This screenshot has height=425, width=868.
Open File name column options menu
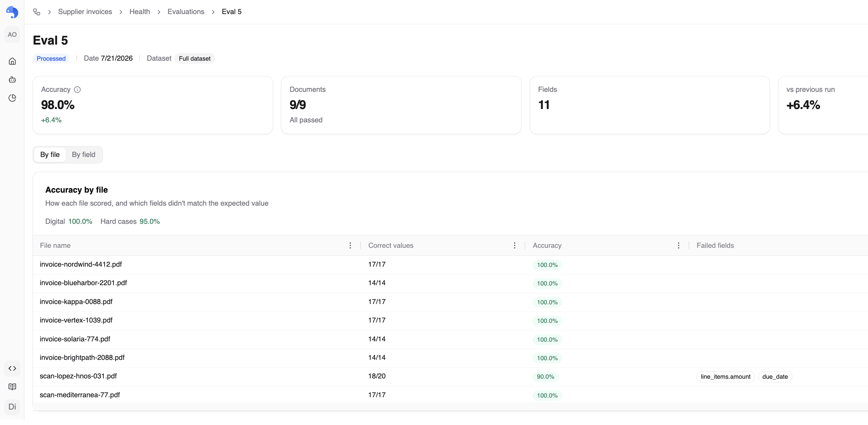[x=350, y=245]
